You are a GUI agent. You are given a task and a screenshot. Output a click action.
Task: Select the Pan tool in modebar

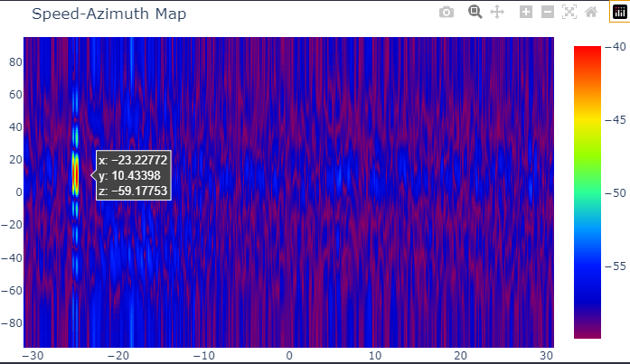(497, 12)
